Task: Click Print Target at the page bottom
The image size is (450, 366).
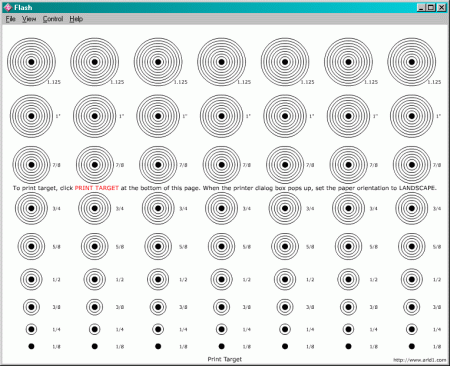Action: 225,359
